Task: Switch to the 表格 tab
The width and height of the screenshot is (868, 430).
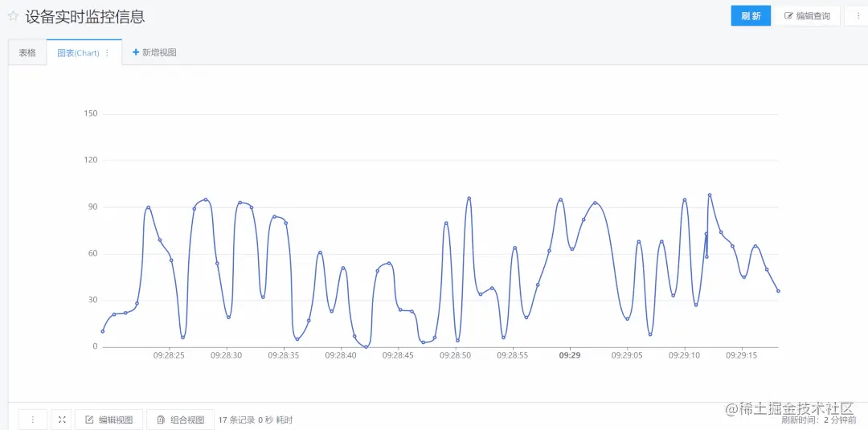Action: tap(27, 52)
